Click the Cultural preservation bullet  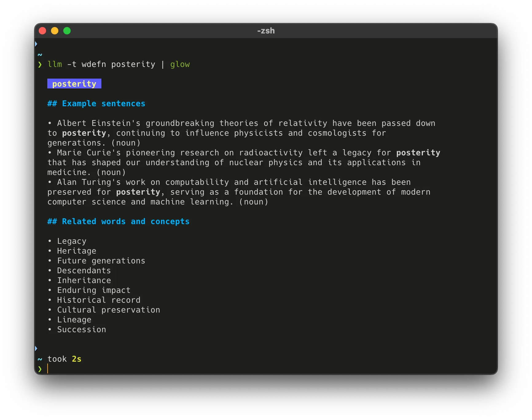[108, 309]
